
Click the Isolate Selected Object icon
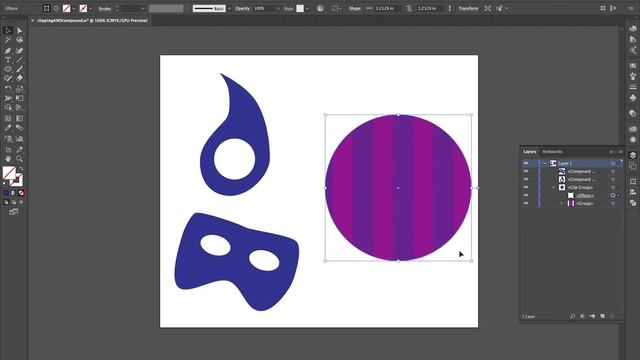point(488,8)
